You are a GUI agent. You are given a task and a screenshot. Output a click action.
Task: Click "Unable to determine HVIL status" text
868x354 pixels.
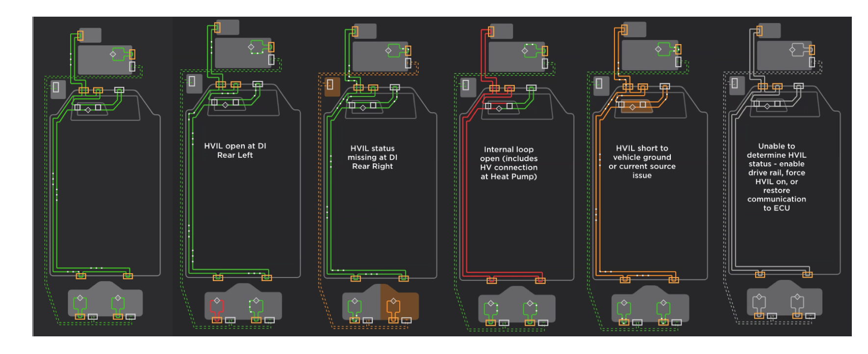pos(776,177)
